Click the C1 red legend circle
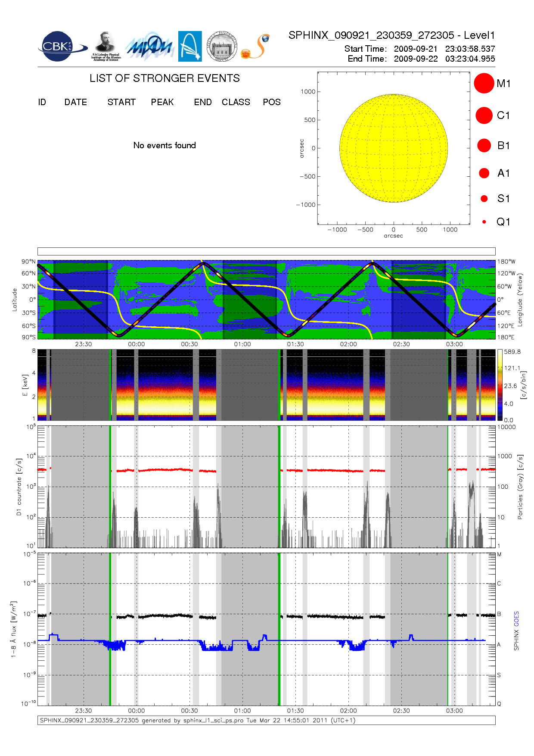Image resolution: width=534 pixels, height=756 pixels. pyautogui.click(x=484, y=116)
